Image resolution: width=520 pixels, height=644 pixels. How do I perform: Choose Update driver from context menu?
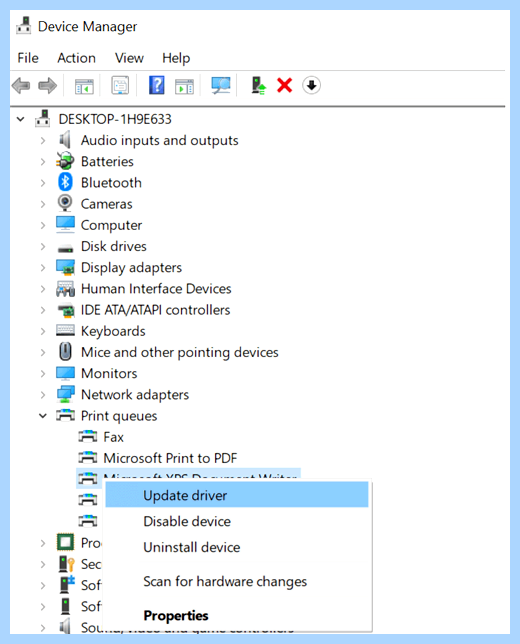tap(237, 495)
